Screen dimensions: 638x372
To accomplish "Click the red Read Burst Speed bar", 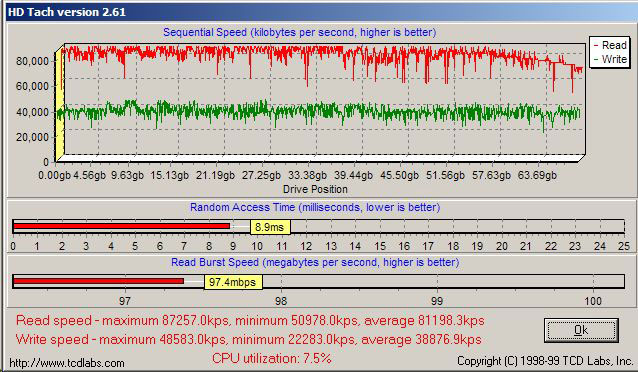I will pyautogui.click(x=98, y=281).
